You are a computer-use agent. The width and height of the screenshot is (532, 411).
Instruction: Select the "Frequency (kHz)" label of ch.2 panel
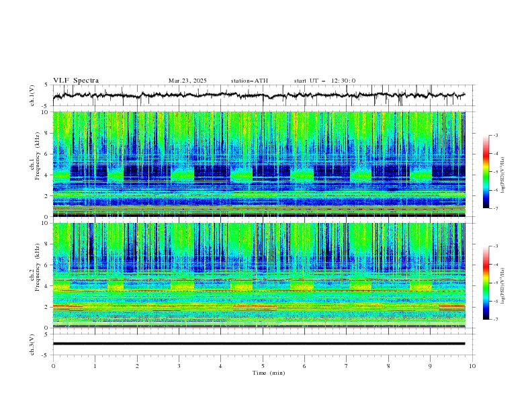click(38, 267)
